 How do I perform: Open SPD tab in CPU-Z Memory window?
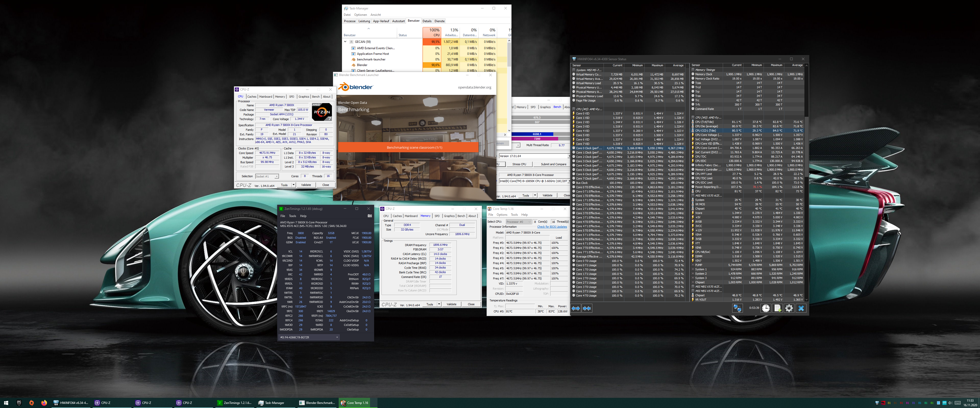coord(437,216)
